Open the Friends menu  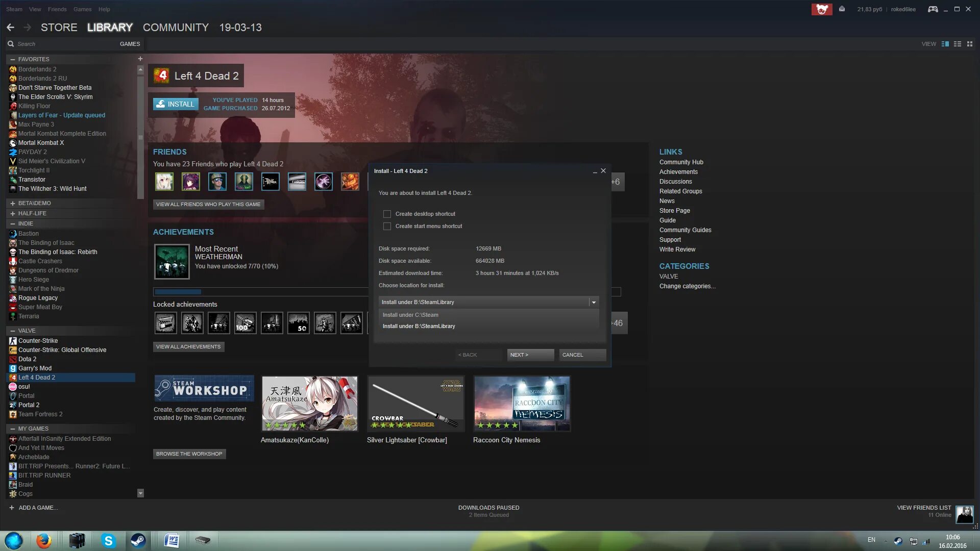point(57,9)
